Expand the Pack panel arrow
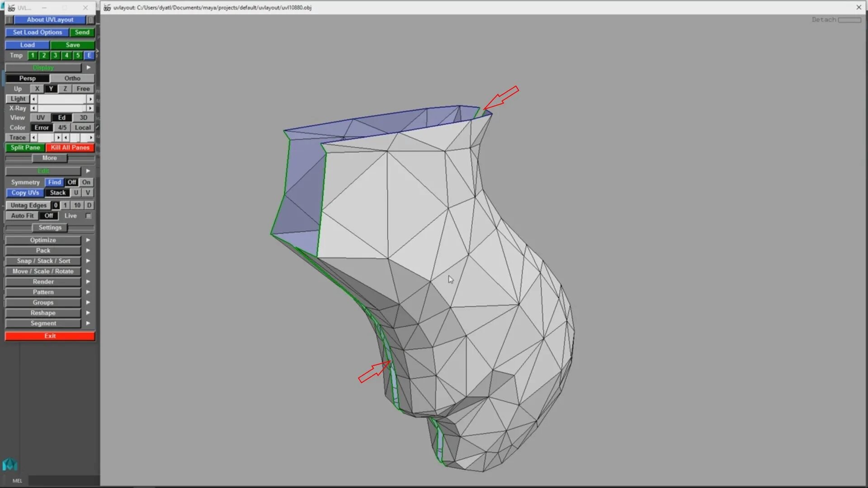Viewport: 868px width, 488px height. (88, 250)
